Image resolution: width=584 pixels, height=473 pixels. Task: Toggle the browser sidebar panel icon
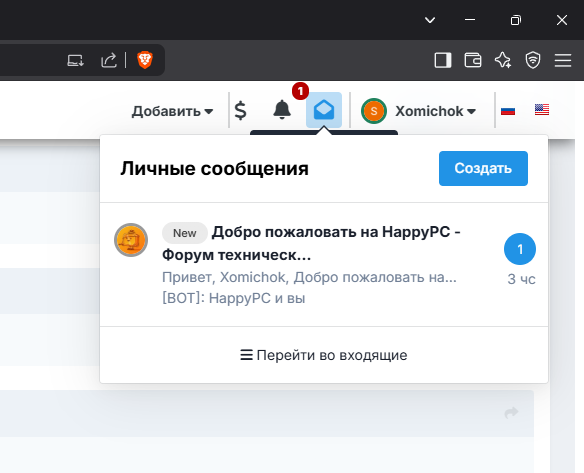tap(443, 60)
